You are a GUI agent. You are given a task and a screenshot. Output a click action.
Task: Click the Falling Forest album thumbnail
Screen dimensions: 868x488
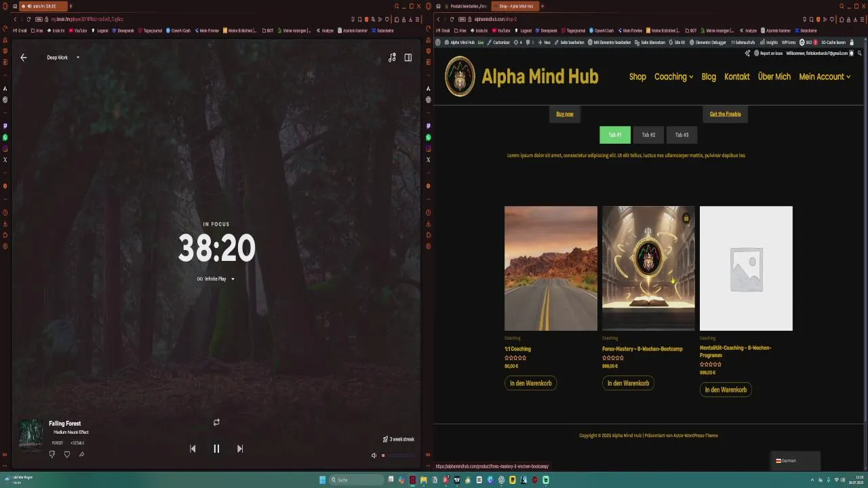(x=31, y=434)
